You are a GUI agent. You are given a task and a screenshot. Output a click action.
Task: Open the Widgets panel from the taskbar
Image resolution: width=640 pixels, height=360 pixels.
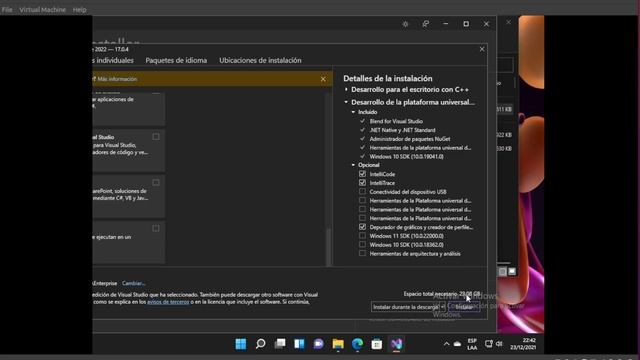pos(299,344)
